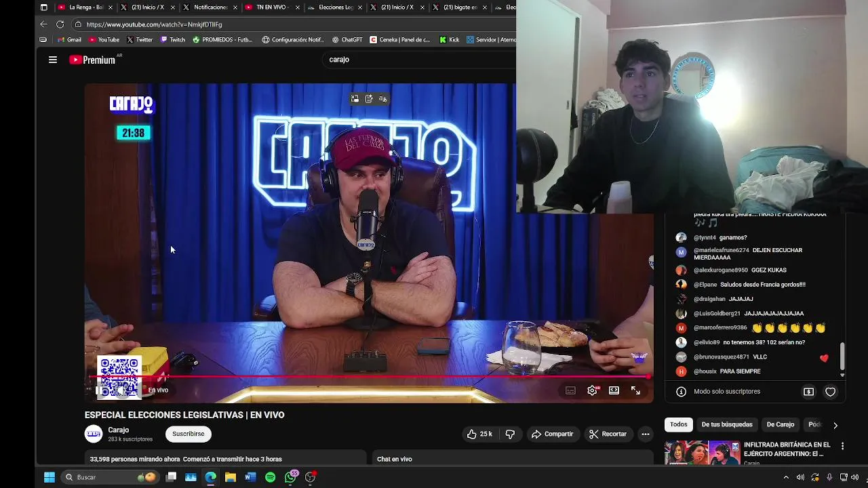The width and height of the screenshot is (868, 488).
Task: Close the La Renga tab
Action: [x=111, y=7]
